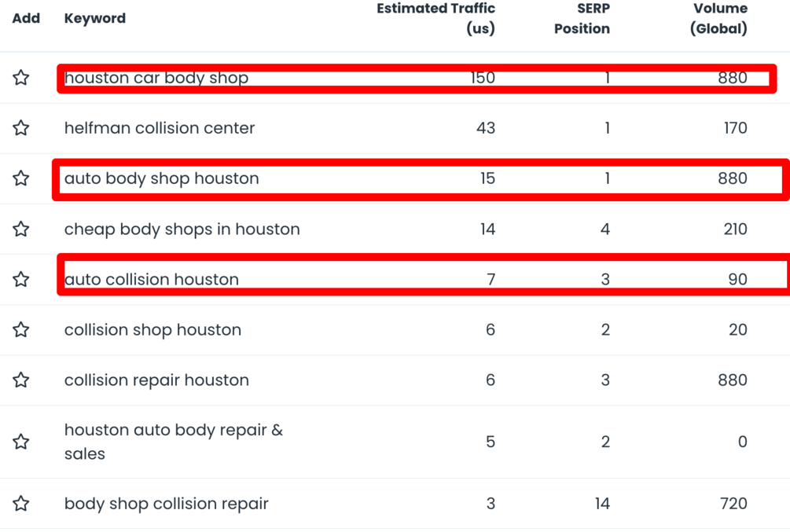The width and height of the screenshot is (790, 532).
Task: Toggle star on 'auto collision houston'
Action: (21, 279)
